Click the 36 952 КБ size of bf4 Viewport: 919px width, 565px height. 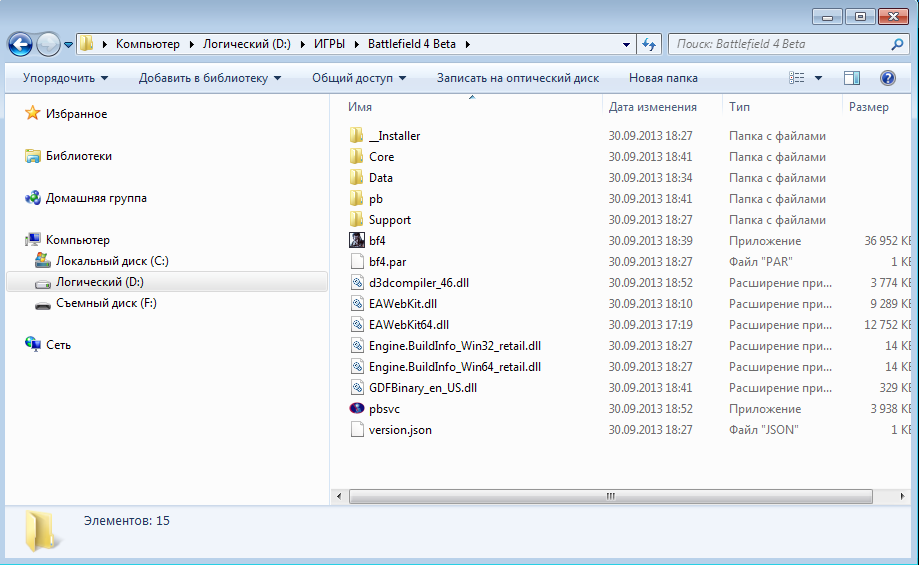point(887,241)
